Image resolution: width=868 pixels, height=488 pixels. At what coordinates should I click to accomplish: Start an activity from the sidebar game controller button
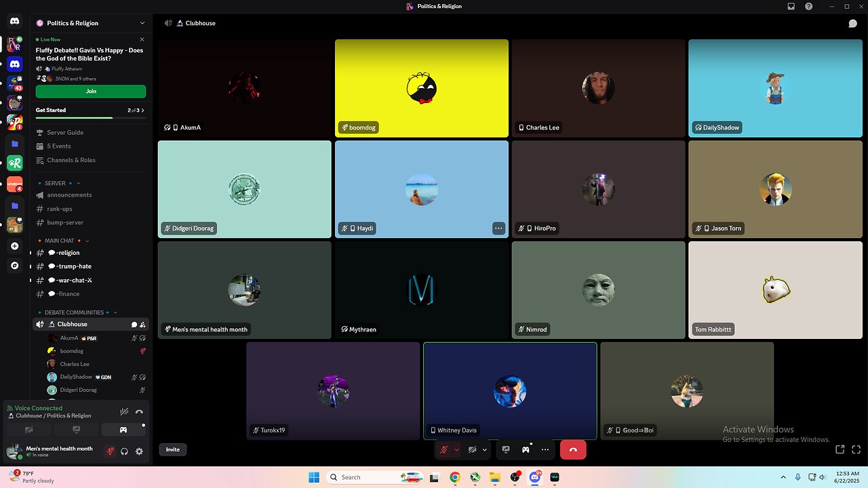point(123,430)
